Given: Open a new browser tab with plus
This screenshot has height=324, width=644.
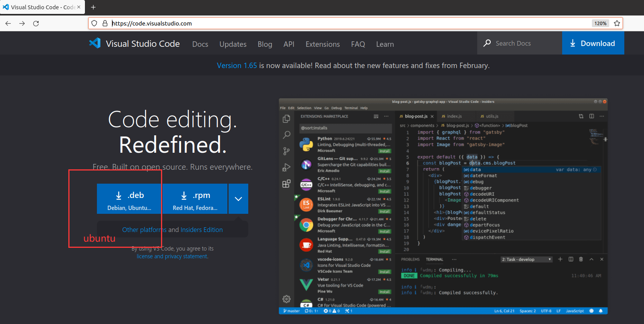Looking at the screenshot, I should coord(93,7).
